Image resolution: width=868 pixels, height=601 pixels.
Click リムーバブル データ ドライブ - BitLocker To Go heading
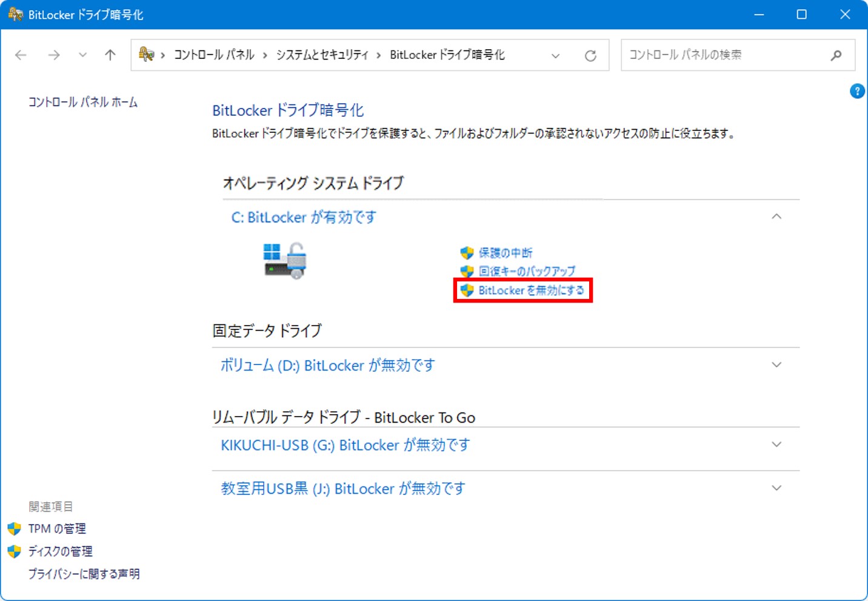pyautogui.click(x=344, y=417)
